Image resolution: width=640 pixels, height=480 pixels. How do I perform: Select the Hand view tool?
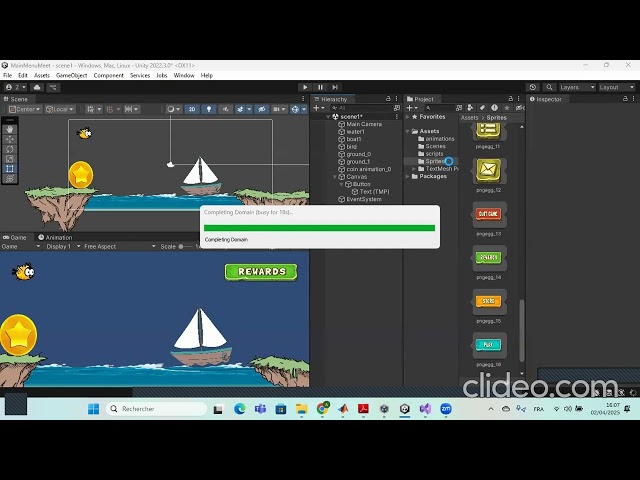click(10, 129)
